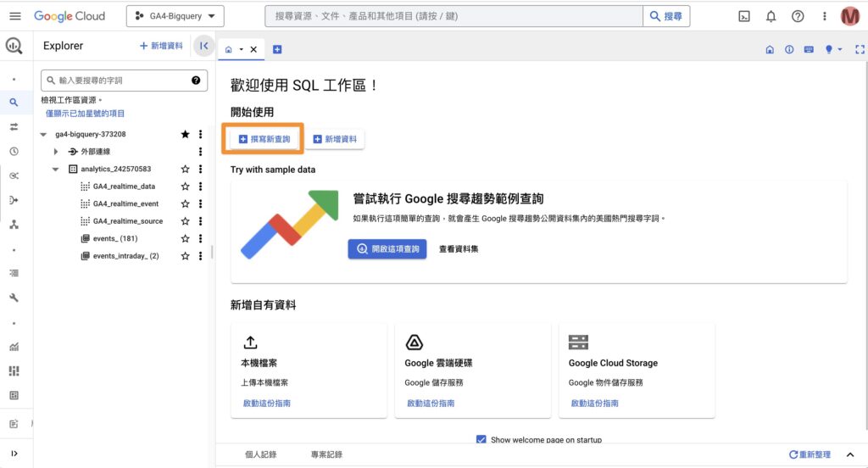Click 查看資料集 link
868x468 pixels.
pyautogui.click(x=459, y=249)
